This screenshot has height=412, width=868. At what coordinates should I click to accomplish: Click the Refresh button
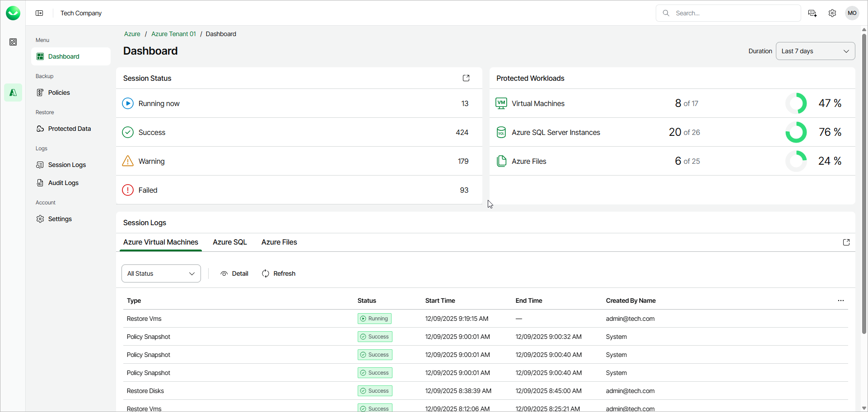[x=279, y=273]
